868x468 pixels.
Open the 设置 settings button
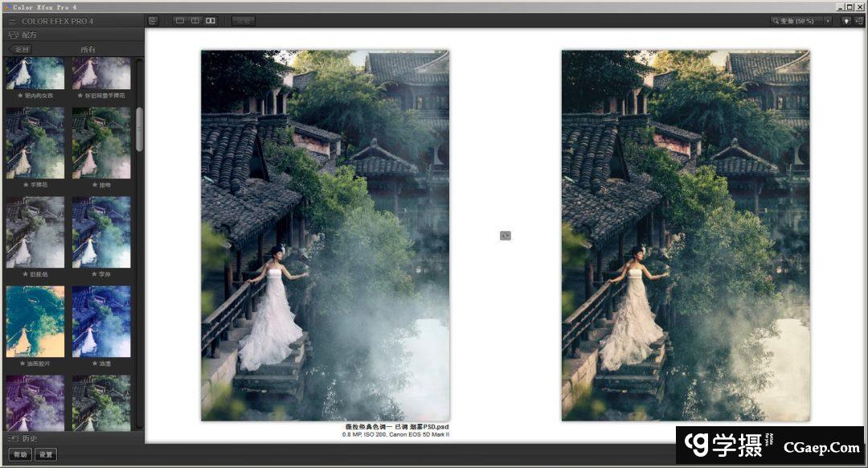(x=46, y=454)
